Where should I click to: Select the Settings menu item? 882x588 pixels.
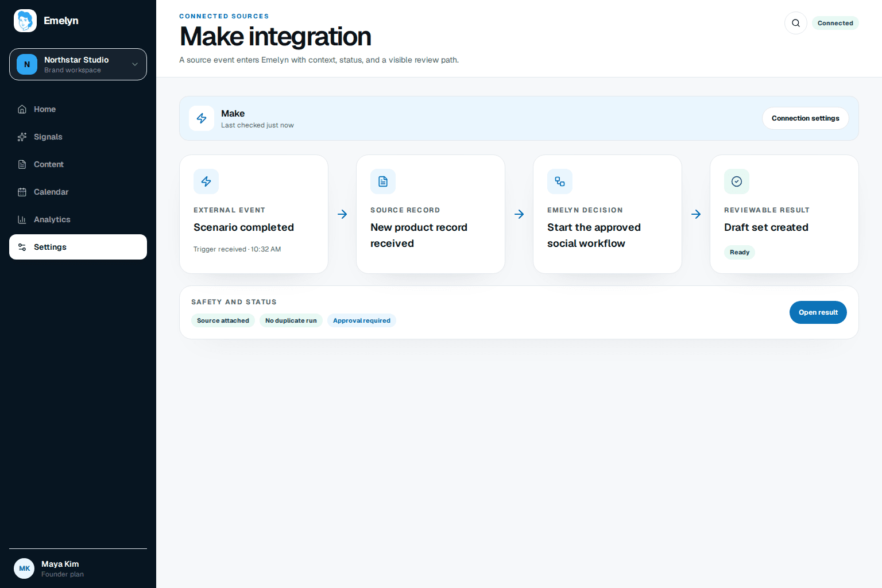pyautogui.click(x=78, y=247)
